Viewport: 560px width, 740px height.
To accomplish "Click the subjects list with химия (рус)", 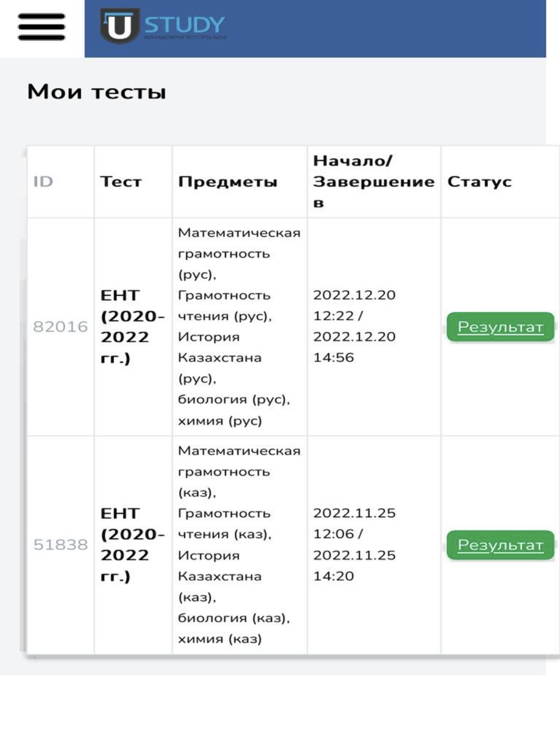I will [239, 327].
